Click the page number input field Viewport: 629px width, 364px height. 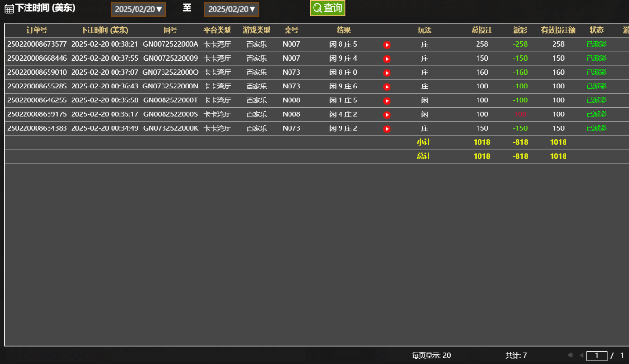click(597, 356)
